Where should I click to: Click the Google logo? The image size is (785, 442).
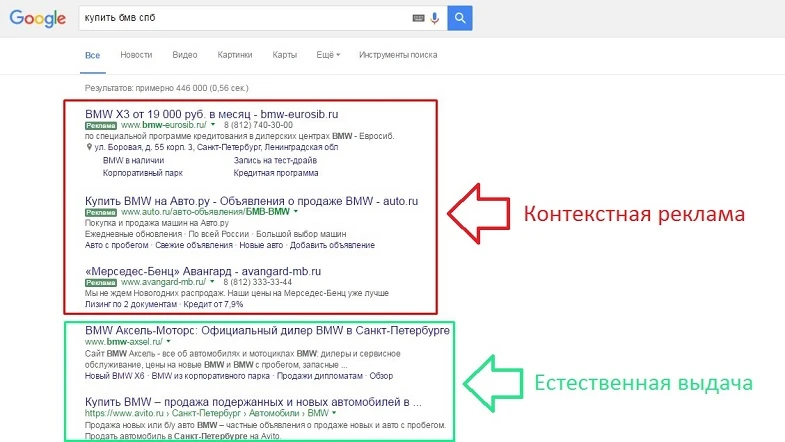click(x=35, y=18)
